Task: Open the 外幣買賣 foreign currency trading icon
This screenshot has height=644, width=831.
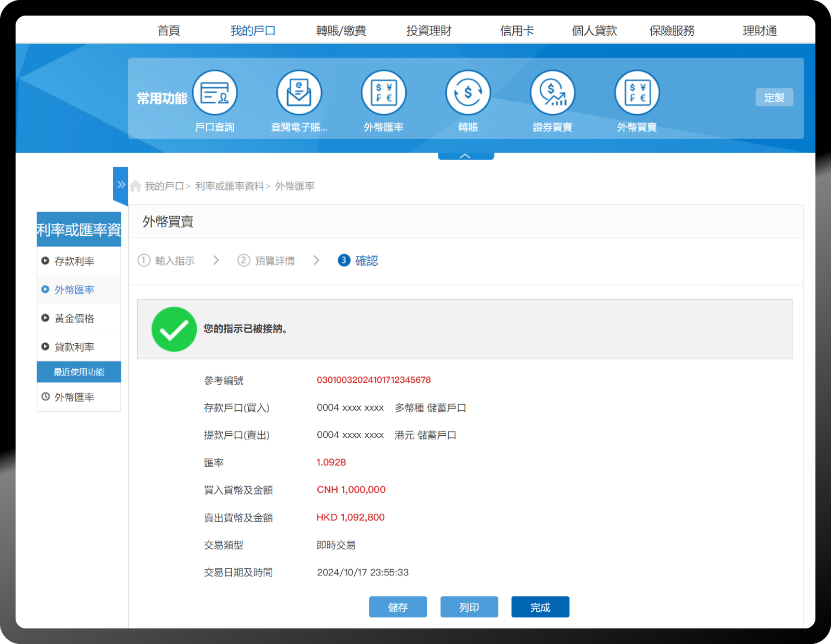Action: (637, 93)
